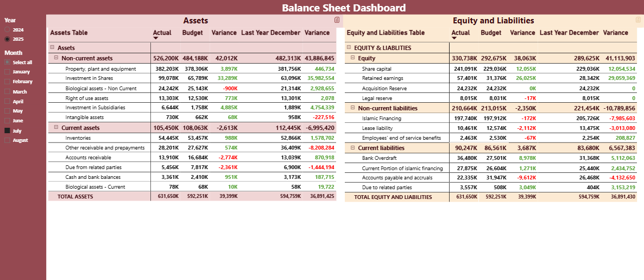Collapse the Non-current liabilities group
This screenshot has width=644, height=280.
click(x=353, y=108)
